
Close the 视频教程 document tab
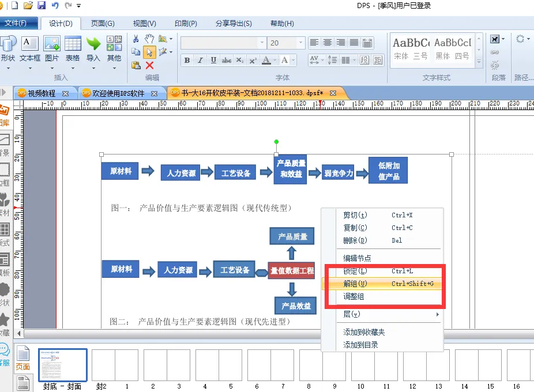tap(65, 93)
